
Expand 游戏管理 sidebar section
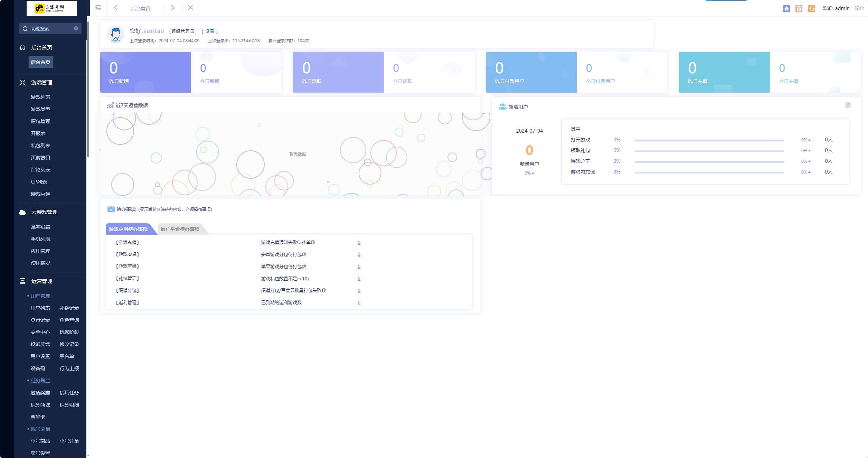tap(42, 82)
